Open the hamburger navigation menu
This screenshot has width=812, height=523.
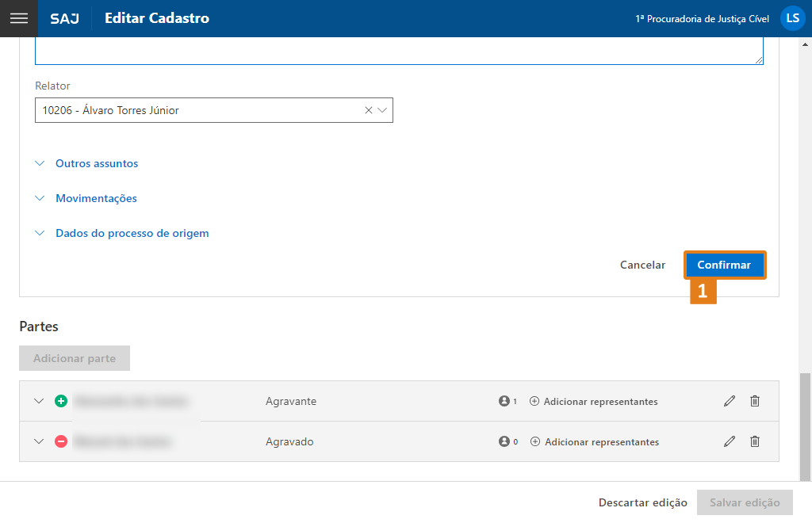(18, 18)
